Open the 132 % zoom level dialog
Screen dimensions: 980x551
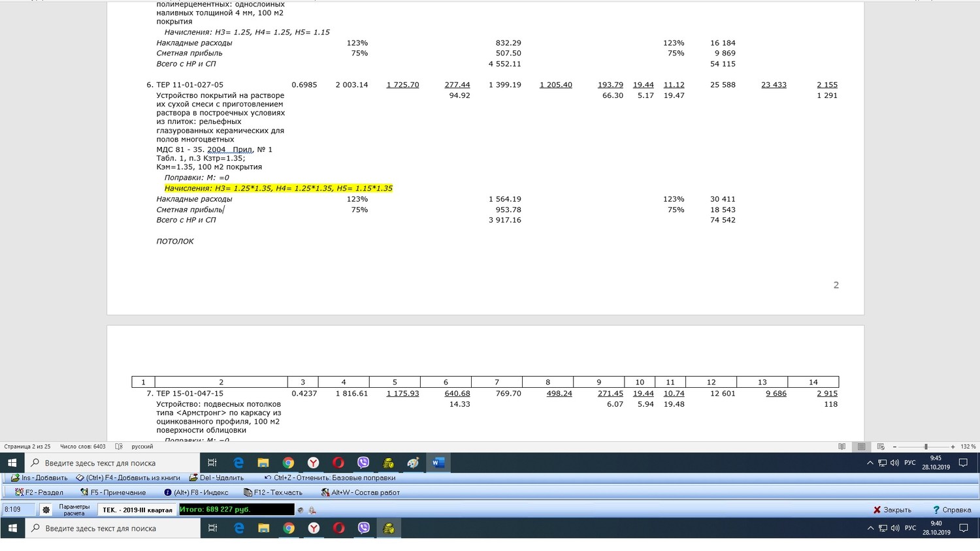(x=968, y=447)
